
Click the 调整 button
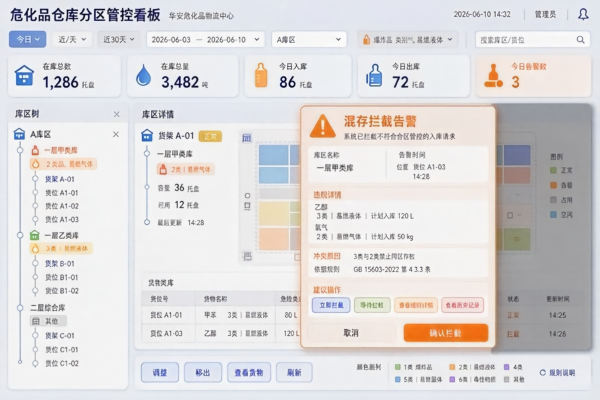click(x=160, y=372)
